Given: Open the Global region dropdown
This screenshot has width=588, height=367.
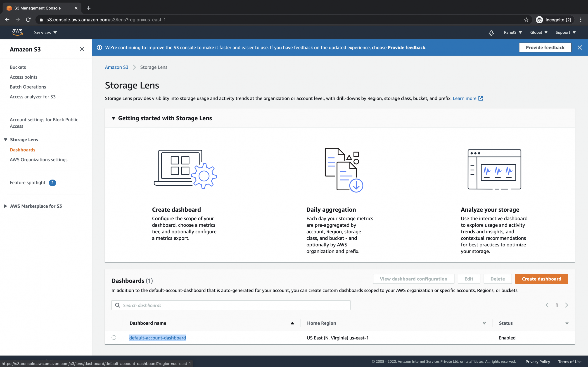Looking at the screenshot, I should [539, 32].
